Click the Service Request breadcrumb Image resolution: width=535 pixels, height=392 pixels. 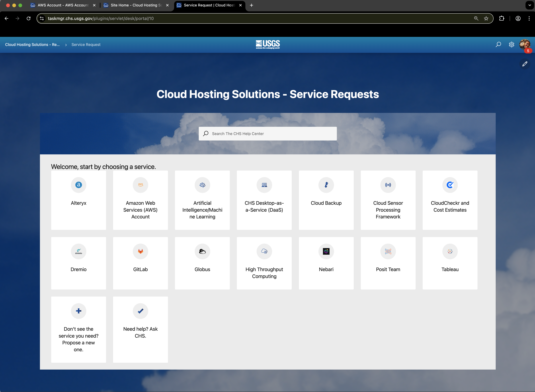pyautogui.click(x=86, y=45)
